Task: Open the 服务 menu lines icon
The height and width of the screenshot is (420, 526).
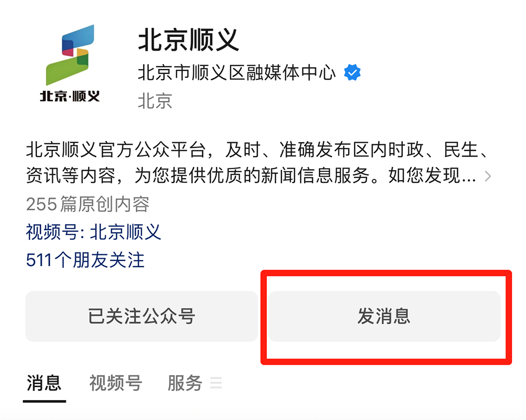Action: 216,383
